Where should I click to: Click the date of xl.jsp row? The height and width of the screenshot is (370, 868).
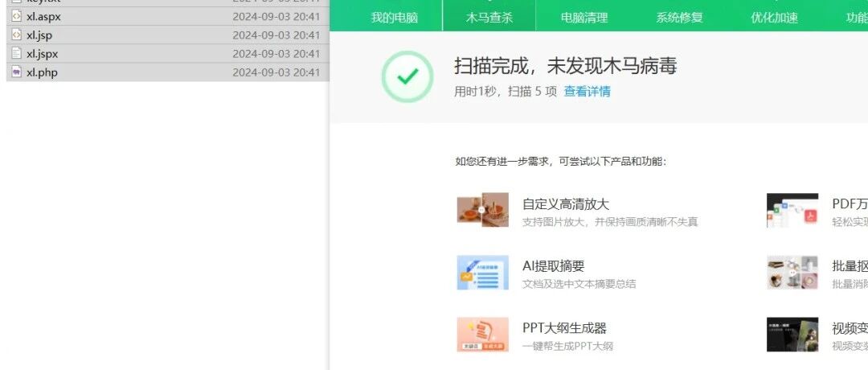tap(276, 35)
